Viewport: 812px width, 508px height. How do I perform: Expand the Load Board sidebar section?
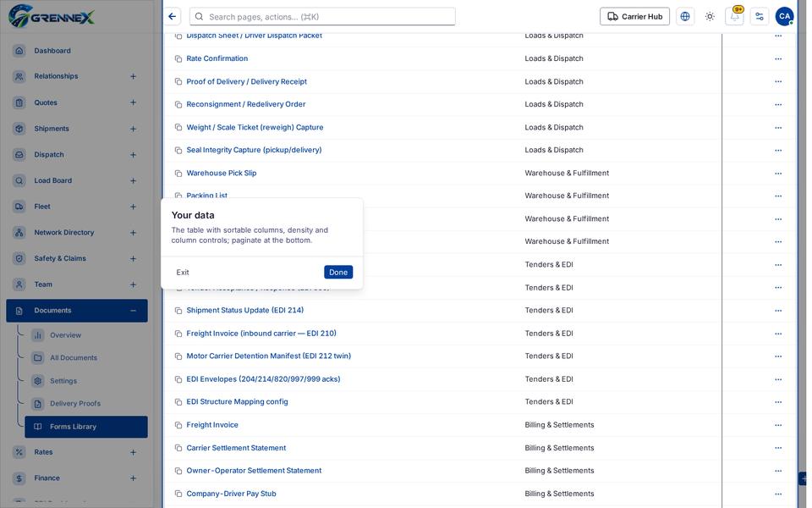(x=133, y=180)
